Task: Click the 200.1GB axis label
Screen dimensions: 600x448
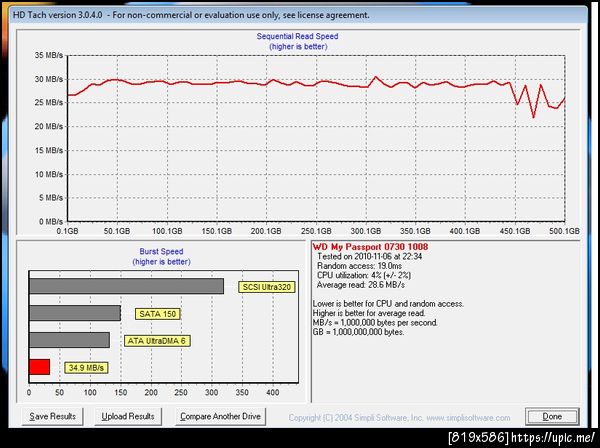Action: [x=266, y=231]
